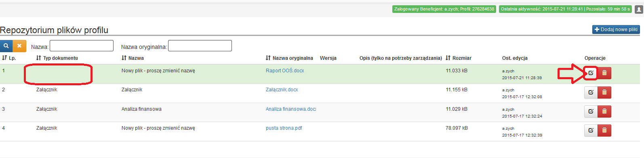This screenshot has width=644, height=158.
Task: Sort table by Lp. column
Action: [8, 58]
